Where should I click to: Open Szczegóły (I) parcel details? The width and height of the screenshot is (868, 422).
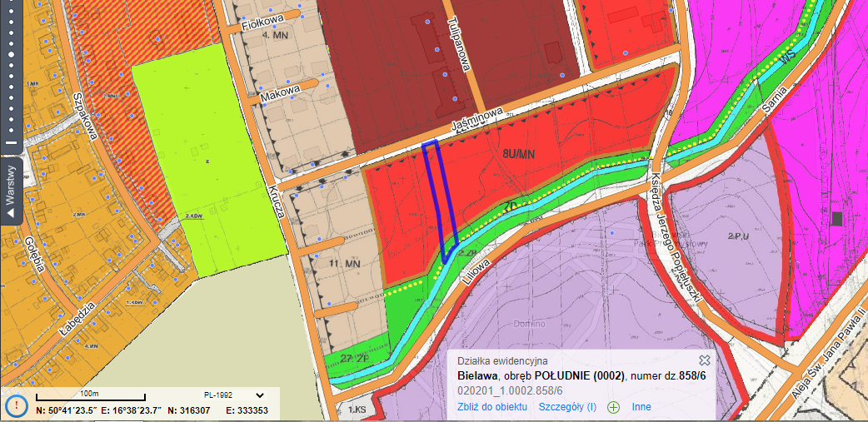[567, 407]
